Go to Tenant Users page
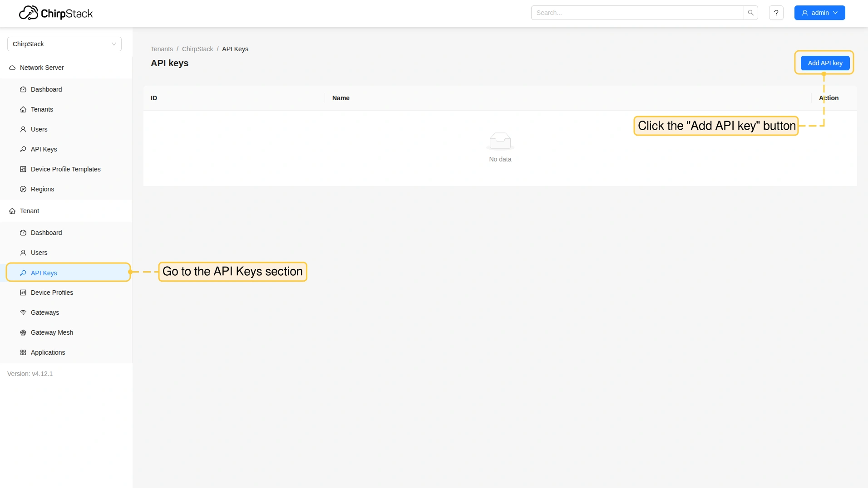Image resolution: width=868 pixels, height=488 pixels. pos(39,253)
